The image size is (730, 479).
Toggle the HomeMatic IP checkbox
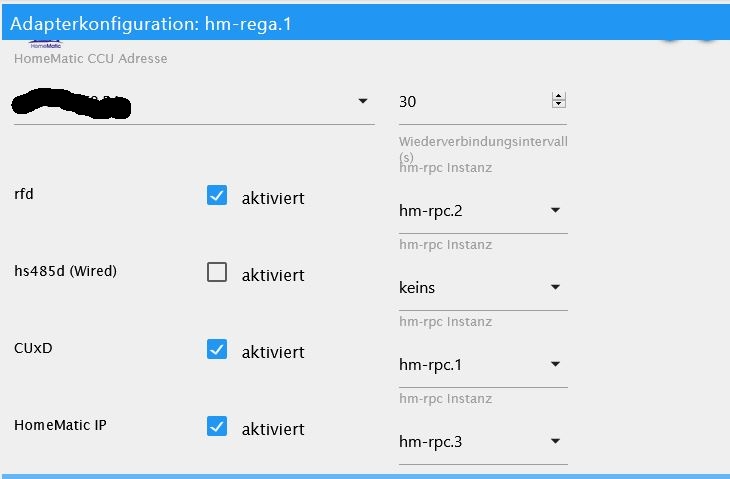[216, 427]
